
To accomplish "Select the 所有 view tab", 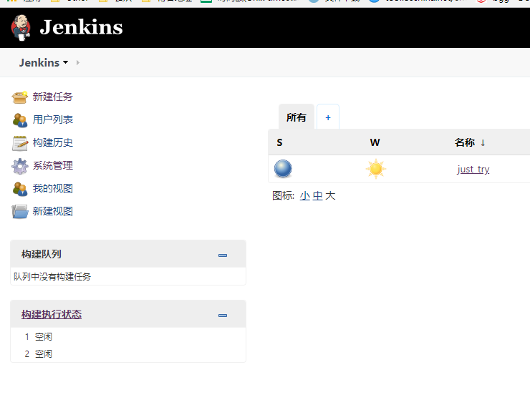I will coord(297,117).
